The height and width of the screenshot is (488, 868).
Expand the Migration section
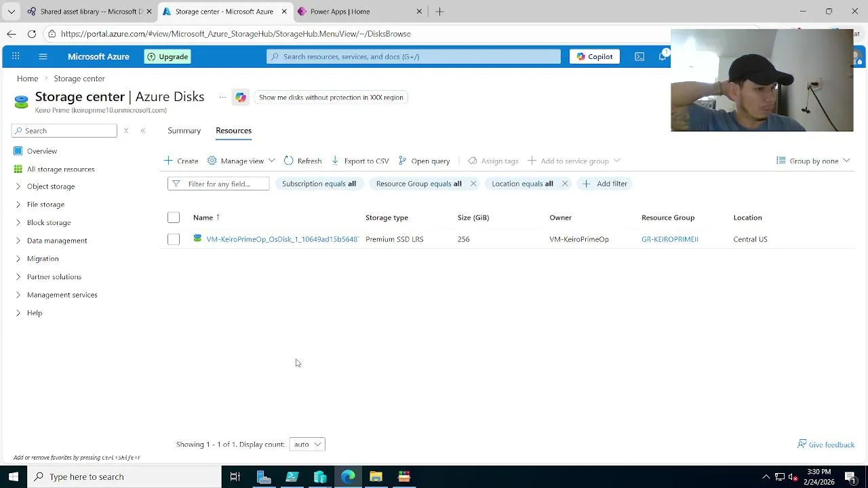(x=43, y=258)
